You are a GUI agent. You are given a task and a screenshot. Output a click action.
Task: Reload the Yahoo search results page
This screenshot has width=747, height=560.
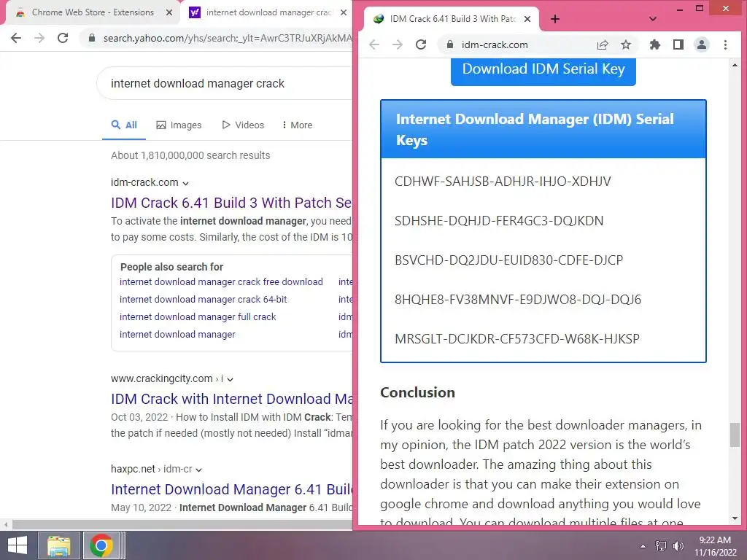(x=63, y=38)
